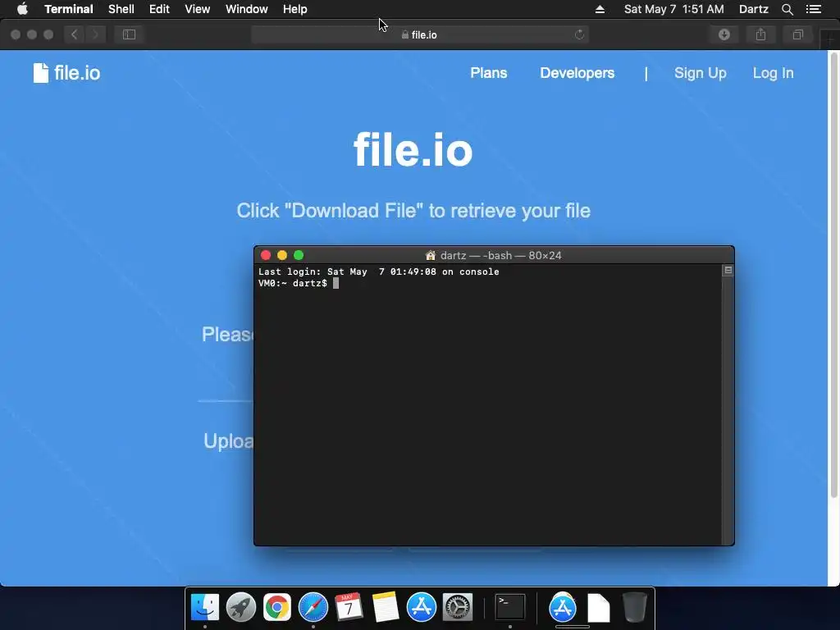
Task: Open the App Store icon beside the document in Dock
Action: click(x=563, y=607)
